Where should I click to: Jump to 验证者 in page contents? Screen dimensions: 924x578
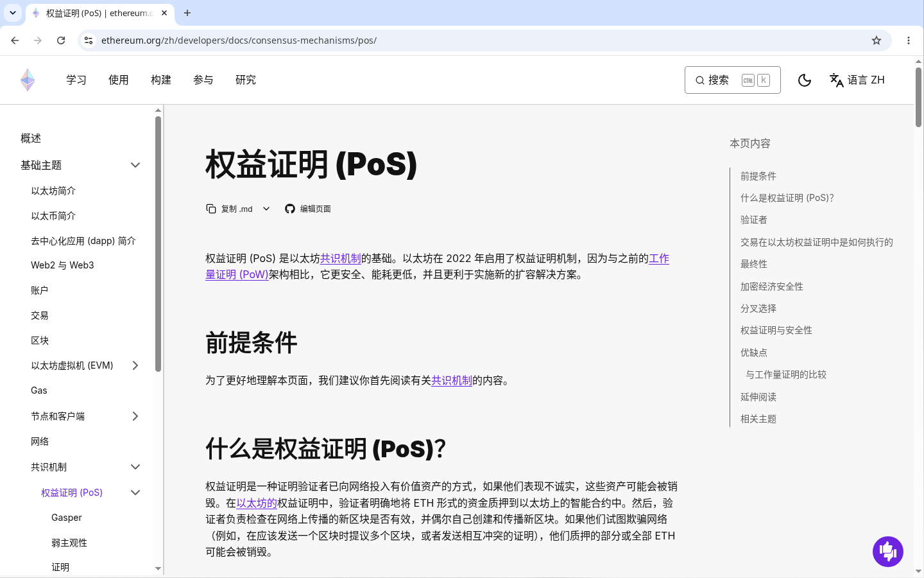(x=754, y=220)
